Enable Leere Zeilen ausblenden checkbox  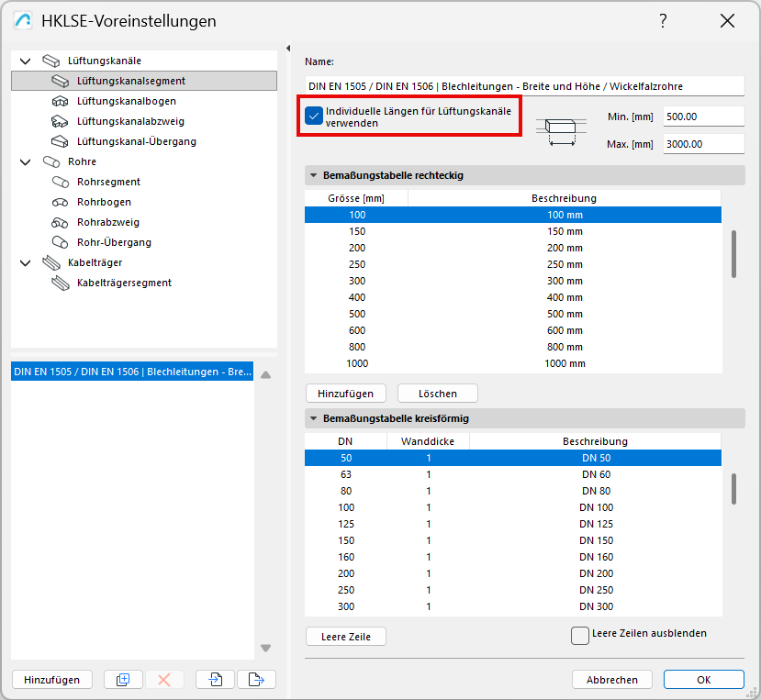coord(580,636)
